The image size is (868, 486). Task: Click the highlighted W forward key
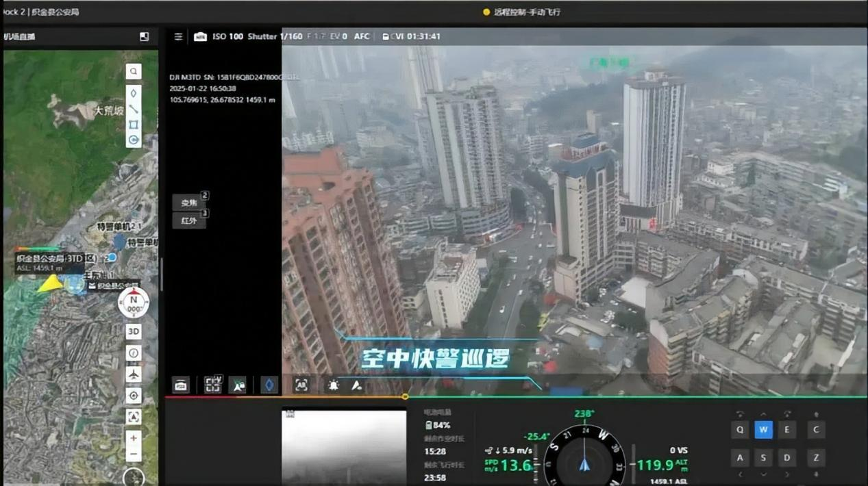[764, 430]
